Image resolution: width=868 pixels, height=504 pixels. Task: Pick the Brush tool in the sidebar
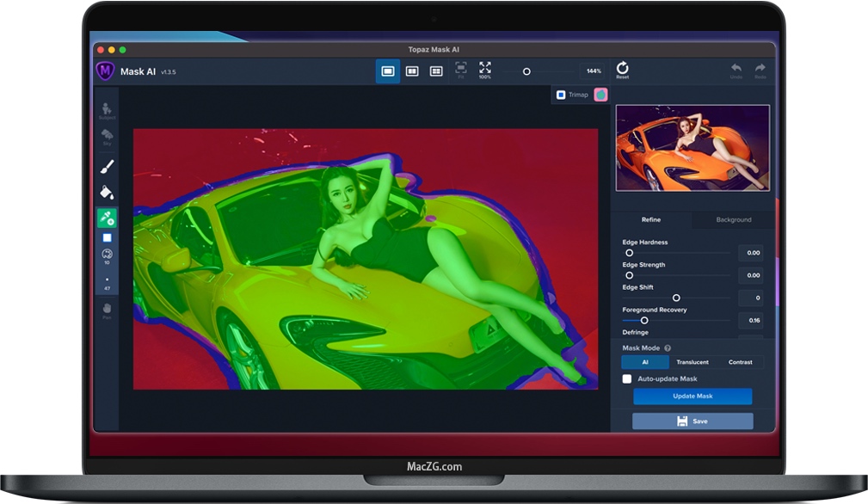click(x=107, y=165)
